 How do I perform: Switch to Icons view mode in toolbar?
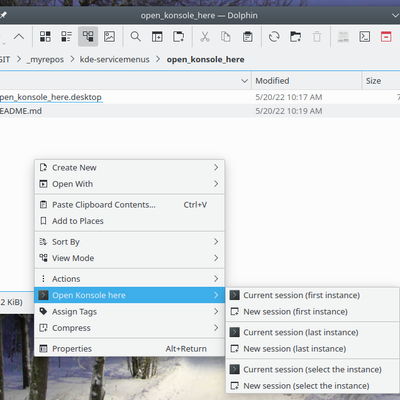point(45,36)
